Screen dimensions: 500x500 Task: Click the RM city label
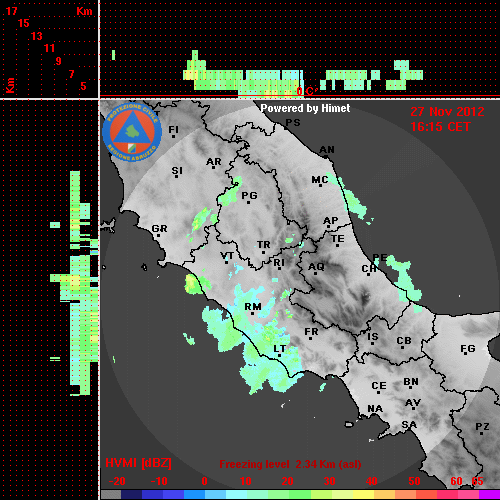point(253,306)
